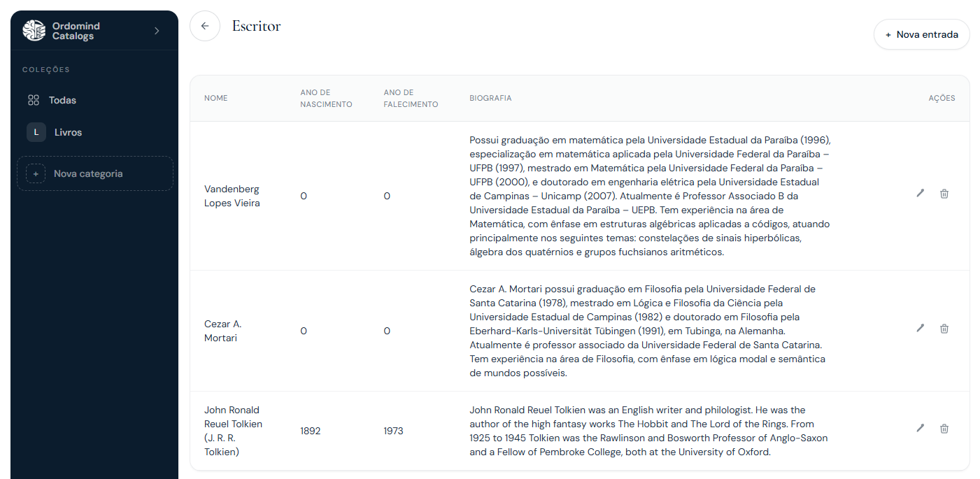Click the Nome column header
This screenshot has height=479, width=980.
click(x=216, y=99)
